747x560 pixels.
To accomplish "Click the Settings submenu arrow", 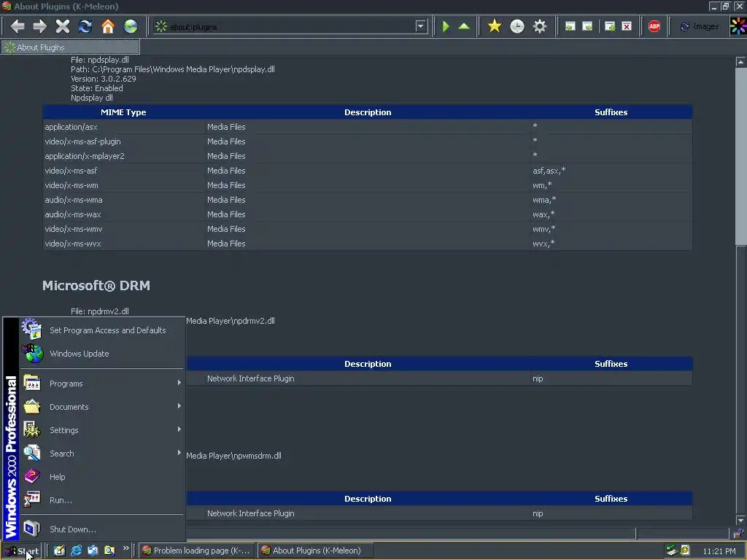I will click(x=179, y=429).
